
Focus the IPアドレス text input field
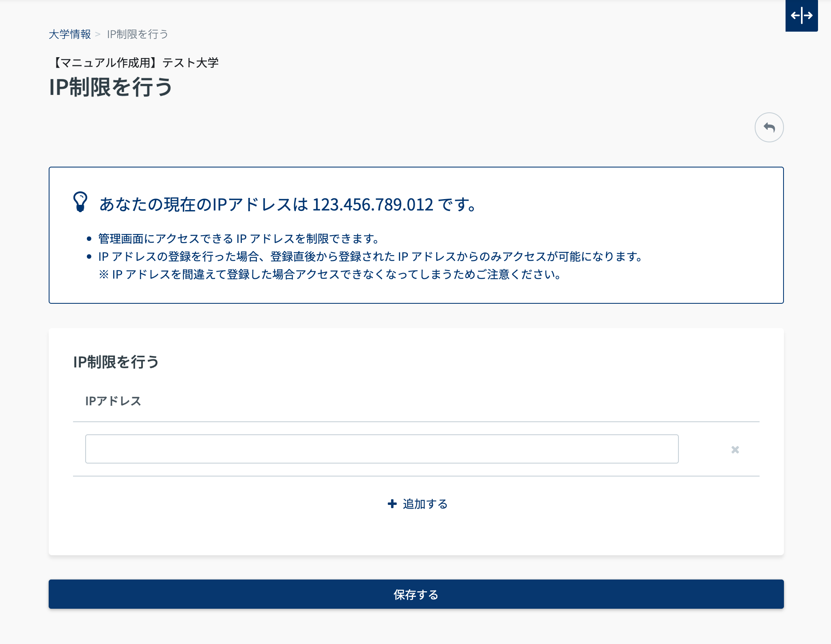(381, 449)
